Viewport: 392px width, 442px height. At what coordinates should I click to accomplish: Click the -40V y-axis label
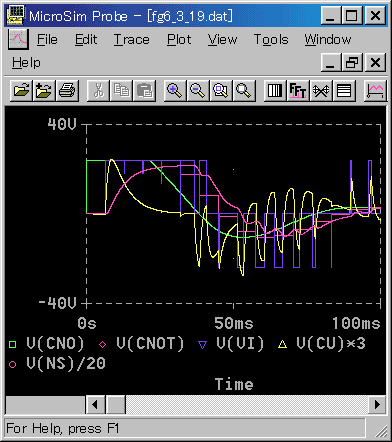point(57,303)
